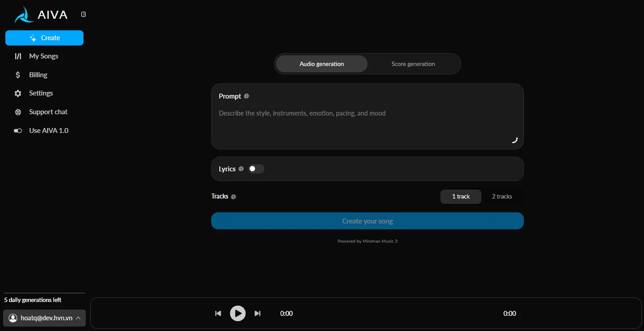Toggle Use AIVA 1.0 switch
This screenshot has height=331, width=644.
(18, 131)
